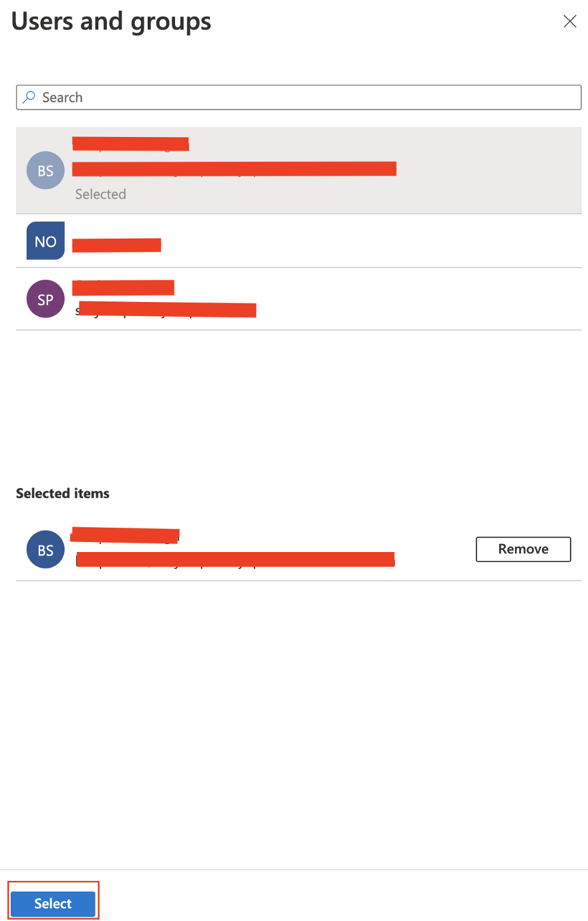Click the light BS avatar in the results list
This screenshot has width=588, height=921.
[x=45, y=170]
